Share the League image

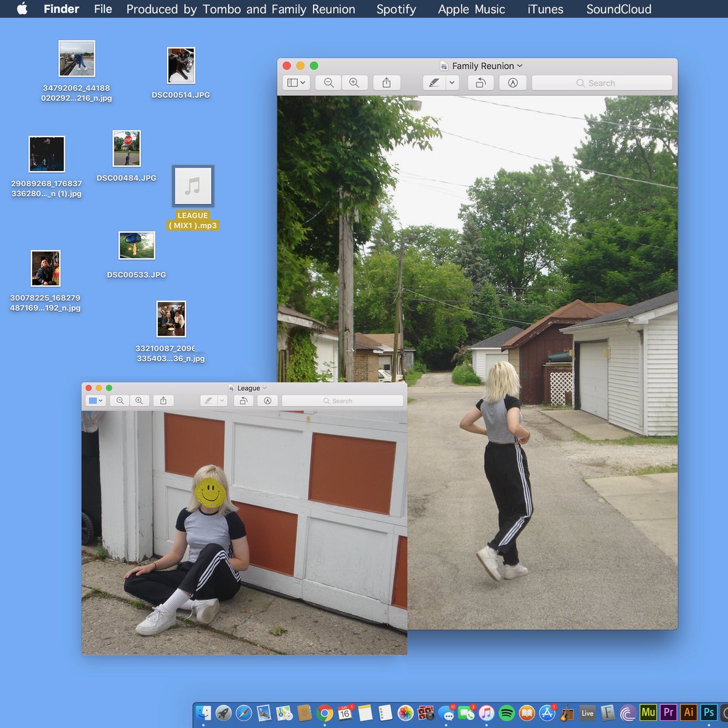[163, 400]
